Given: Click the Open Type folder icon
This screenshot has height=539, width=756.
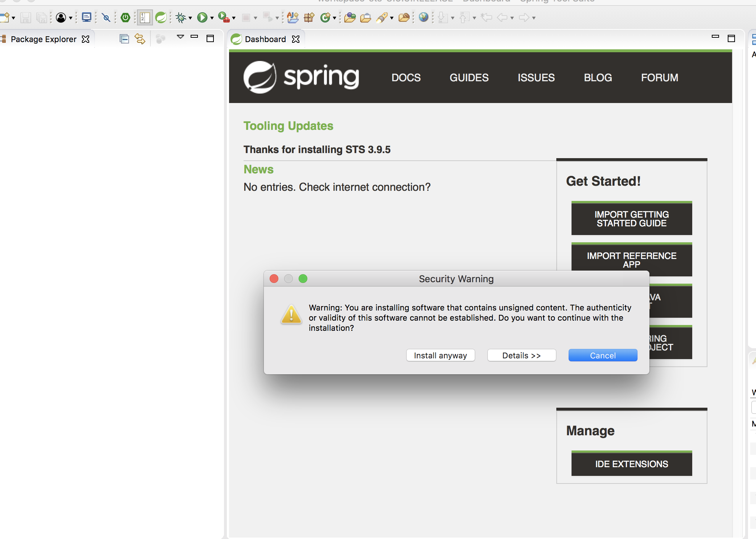Looking at the screenshot, I should (350, 17).
